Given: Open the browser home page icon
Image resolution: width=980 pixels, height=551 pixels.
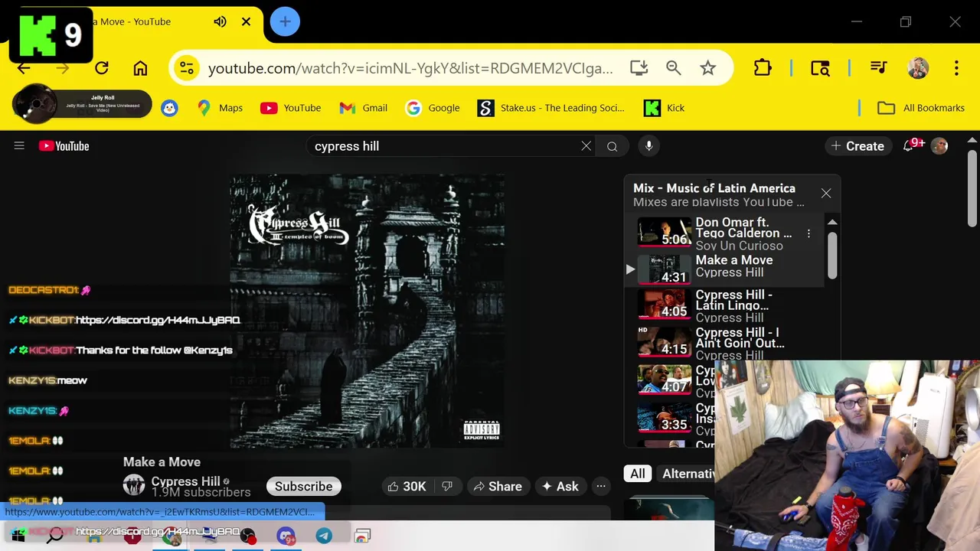Looking at the screenshot, I should point(140,68).
